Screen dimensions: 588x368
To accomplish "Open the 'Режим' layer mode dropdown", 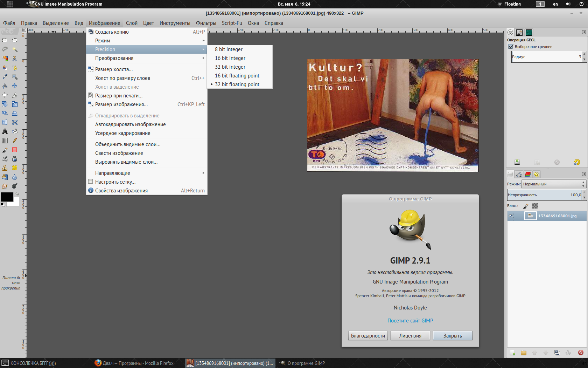I will (553, 184).
